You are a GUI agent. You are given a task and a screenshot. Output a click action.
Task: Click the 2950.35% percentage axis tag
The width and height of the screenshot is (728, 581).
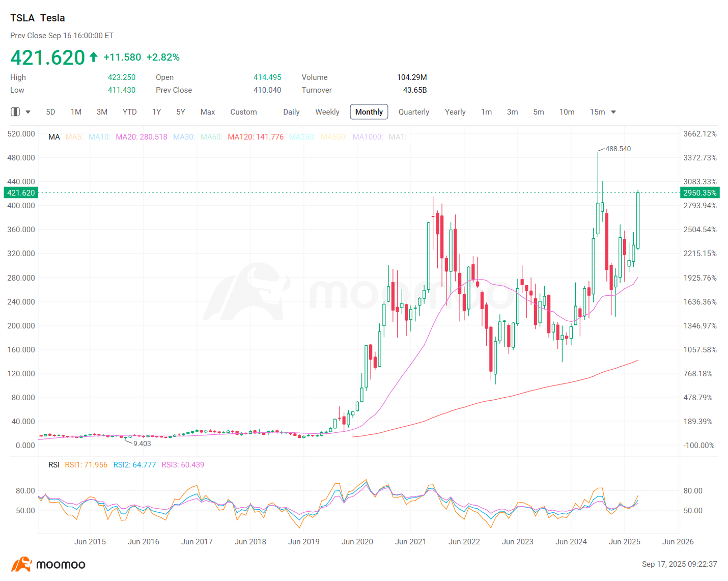click(x=699, y=193)
